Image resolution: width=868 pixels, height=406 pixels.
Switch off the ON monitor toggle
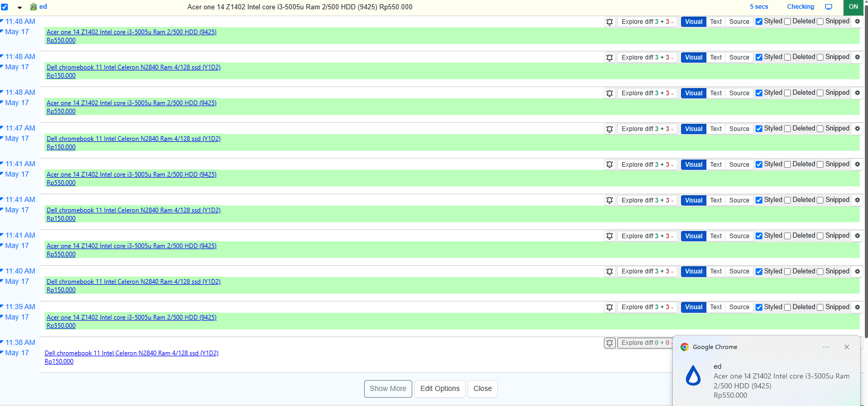pyautogui.click(x=853, y=7)
